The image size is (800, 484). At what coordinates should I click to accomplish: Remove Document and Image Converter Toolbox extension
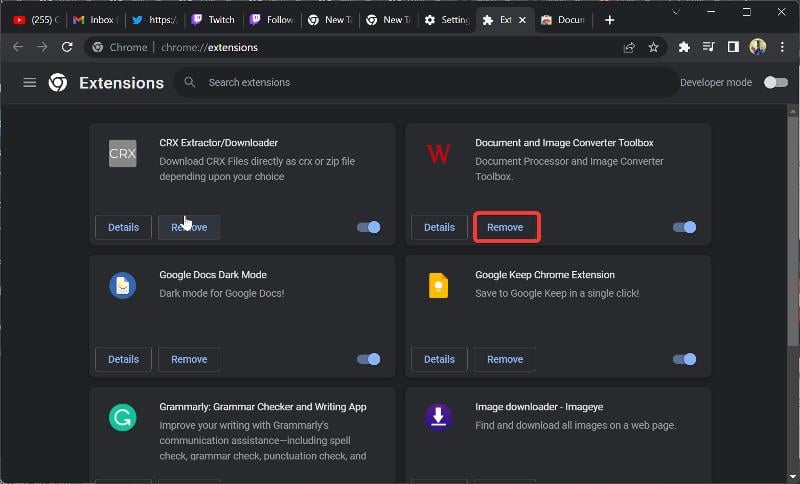point(505,227)
